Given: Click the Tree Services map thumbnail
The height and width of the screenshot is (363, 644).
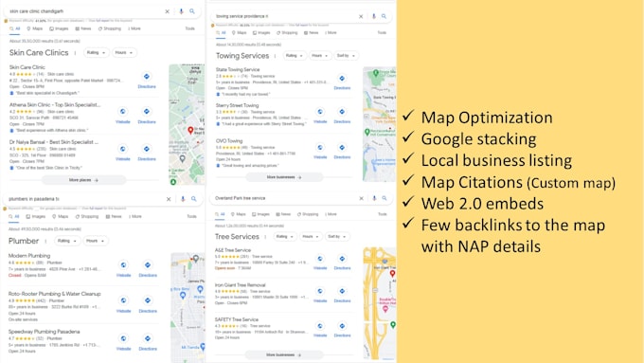Looking at the screenshot, I should [x=380, y=303].
